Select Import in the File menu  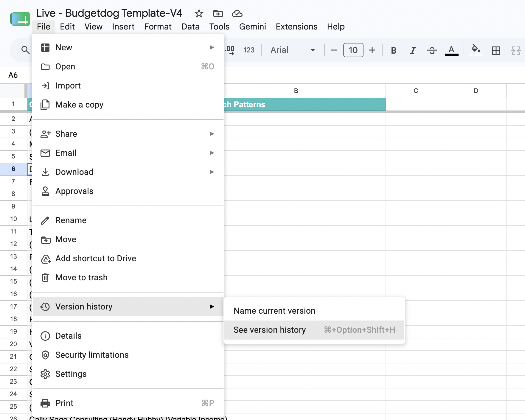[x=128, y=85]
